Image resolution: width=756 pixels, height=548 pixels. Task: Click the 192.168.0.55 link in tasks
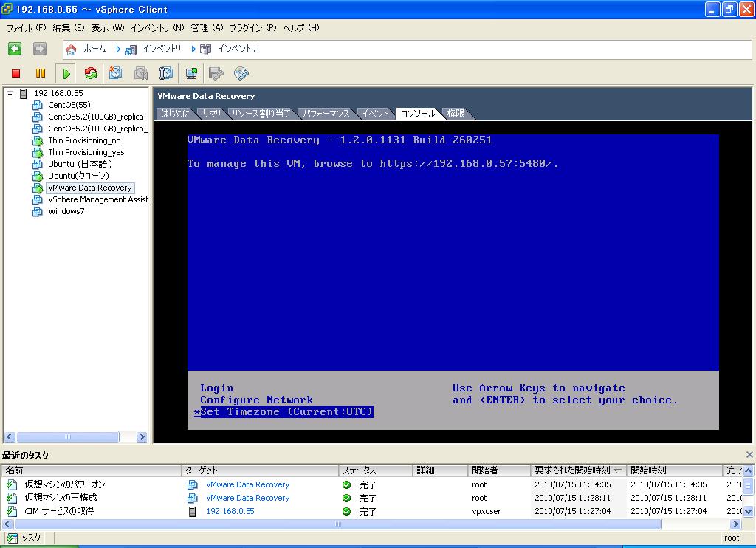(x=230, y=511)
